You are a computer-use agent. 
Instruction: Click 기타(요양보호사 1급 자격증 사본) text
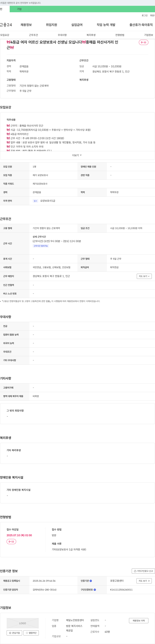pos(69,549)
